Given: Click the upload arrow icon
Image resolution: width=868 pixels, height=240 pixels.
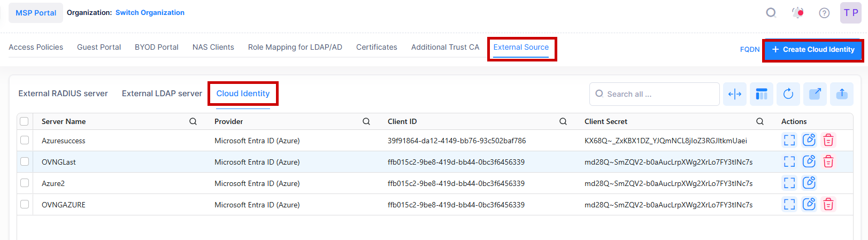Looking at the screenshot, I should click(x=842, y=94).
